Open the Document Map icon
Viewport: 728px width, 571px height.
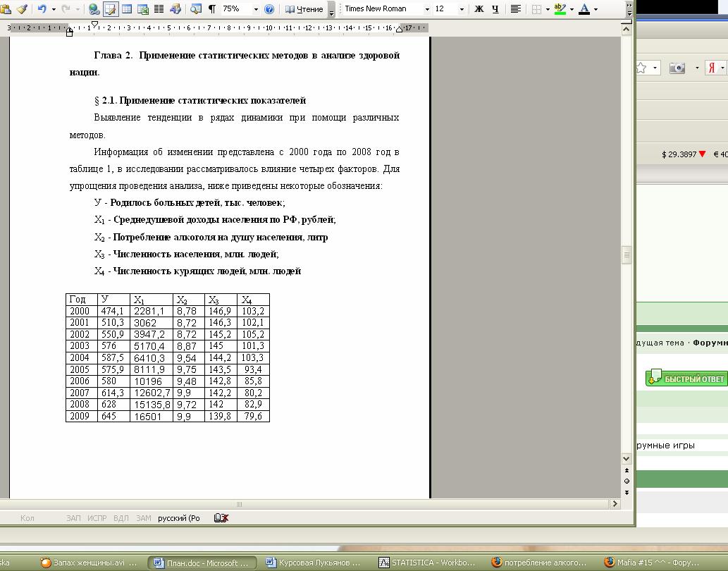click(x=195, y=9)
